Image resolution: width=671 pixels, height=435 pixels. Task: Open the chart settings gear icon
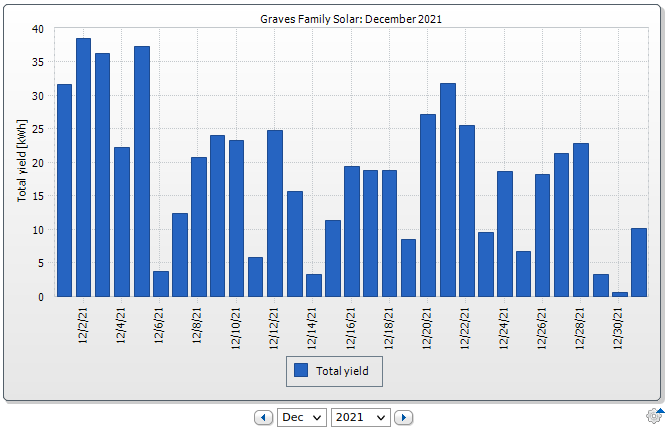(x=654, y=415)
